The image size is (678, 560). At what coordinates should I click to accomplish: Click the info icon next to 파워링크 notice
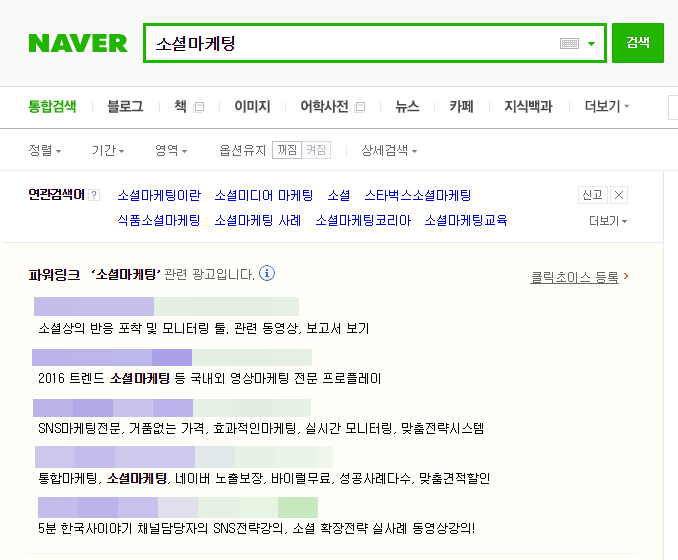tap(267, 273)
